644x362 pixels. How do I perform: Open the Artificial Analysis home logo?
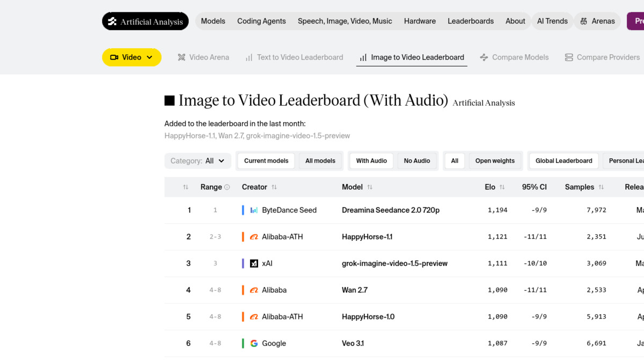coord(145,21)
